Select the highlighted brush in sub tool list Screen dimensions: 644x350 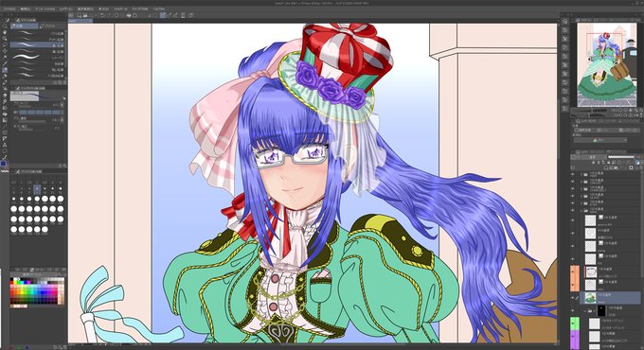point(37,44)
